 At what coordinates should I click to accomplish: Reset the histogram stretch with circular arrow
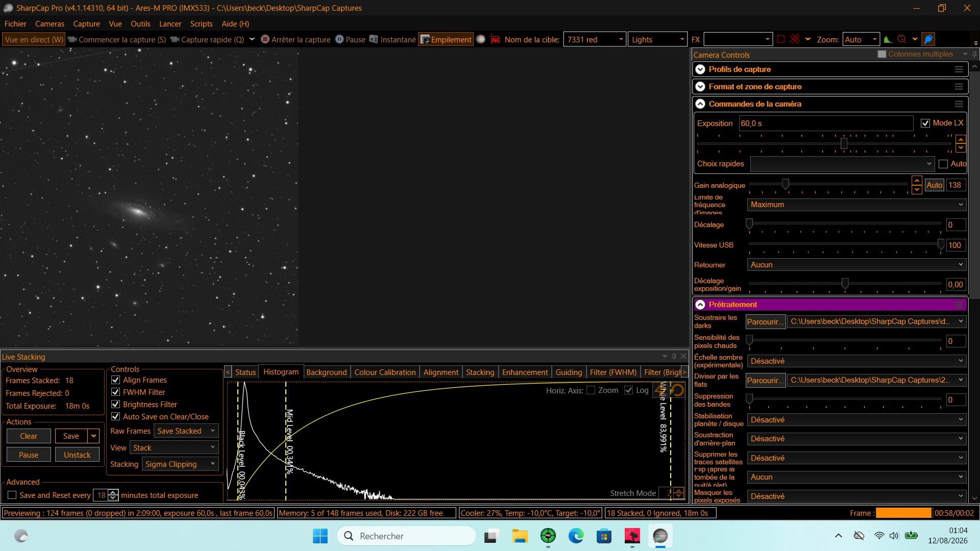click(678, 390)
